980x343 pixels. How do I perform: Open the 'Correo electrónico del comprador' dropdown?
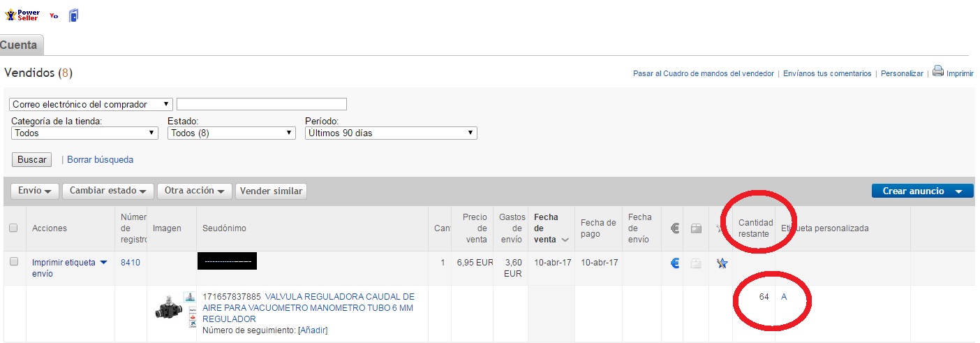coord(91,104)
